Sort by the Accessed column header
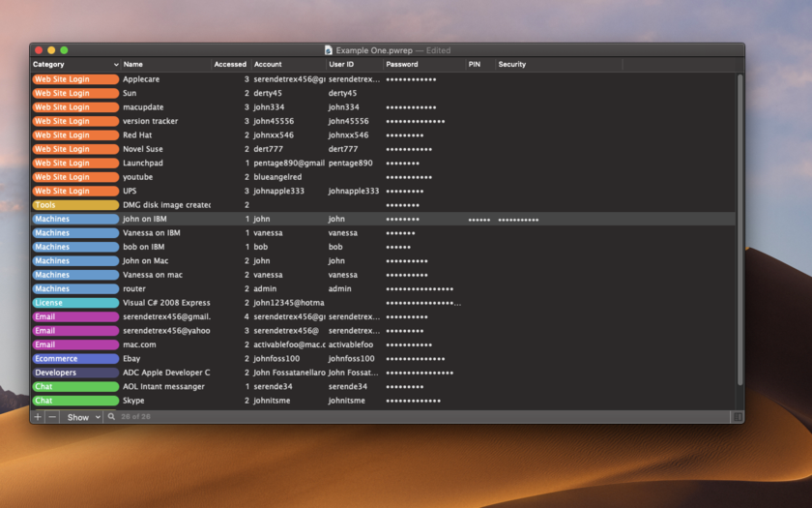This screenshot has height=508, width=812. [230, 65]
